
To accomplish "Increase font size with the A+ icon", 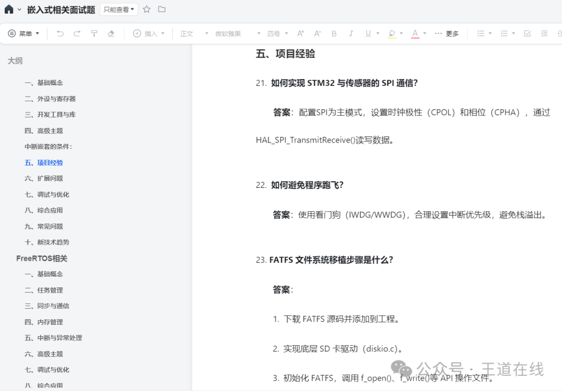I will pyautogui.click(x=300, y=33).
